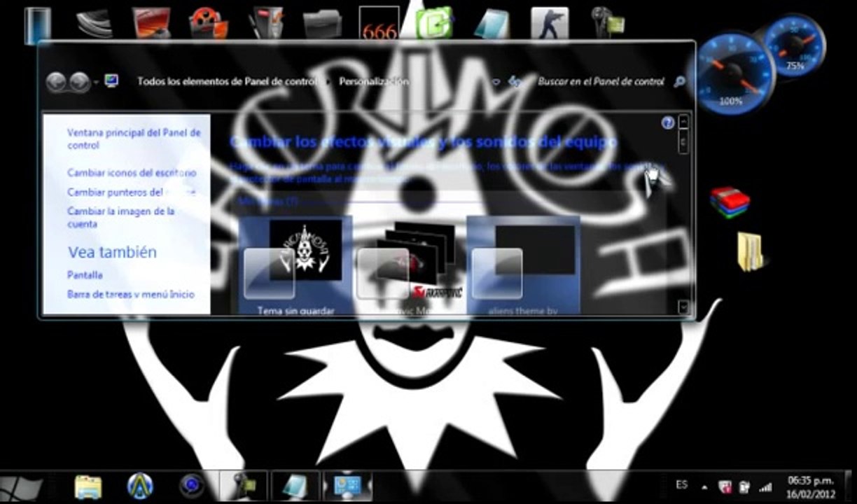
Task: Open 'Ventana principal del Panel de control' link
Action: (134, 139)
